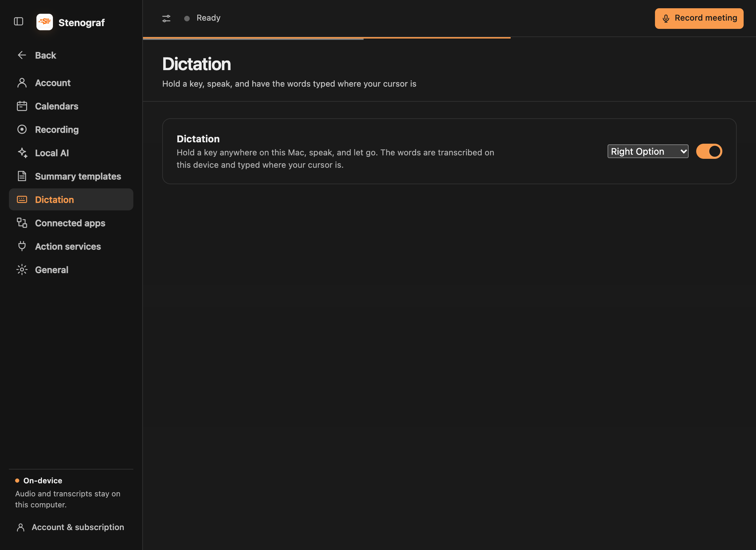756x550 pixels.
Task: Click the General gear icon
Action: point(22,269)
